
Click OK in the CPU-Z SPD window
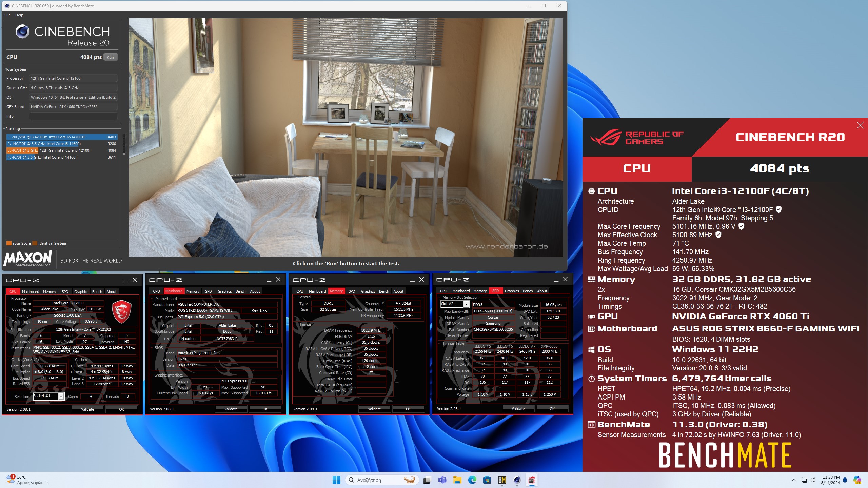552,409
